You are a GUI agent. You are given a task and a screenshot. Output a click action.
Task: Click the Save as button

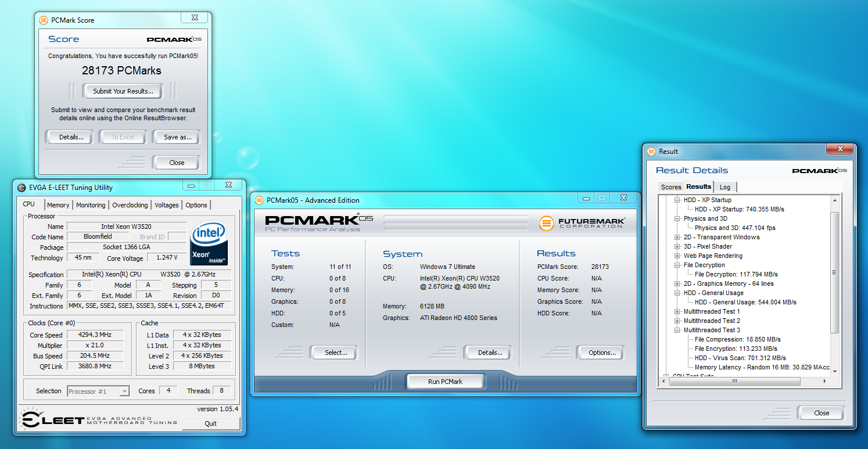pyautogui.click(x=176, y=137)
